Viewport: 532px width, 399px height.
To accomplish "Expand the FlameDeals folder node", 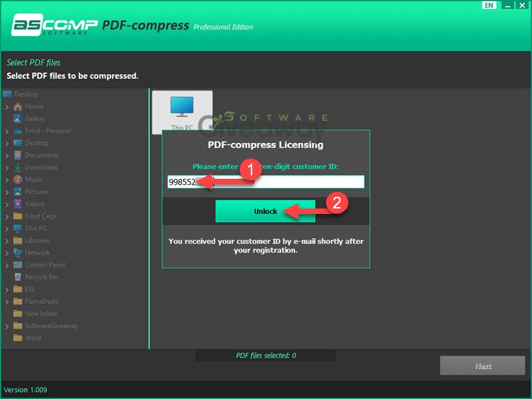I will point(7,302).
